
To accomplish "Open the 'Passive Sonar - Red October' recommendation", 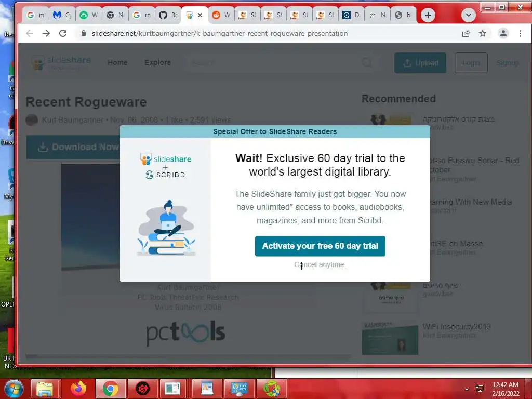I will pyautogui.click(x=474, y=165).
